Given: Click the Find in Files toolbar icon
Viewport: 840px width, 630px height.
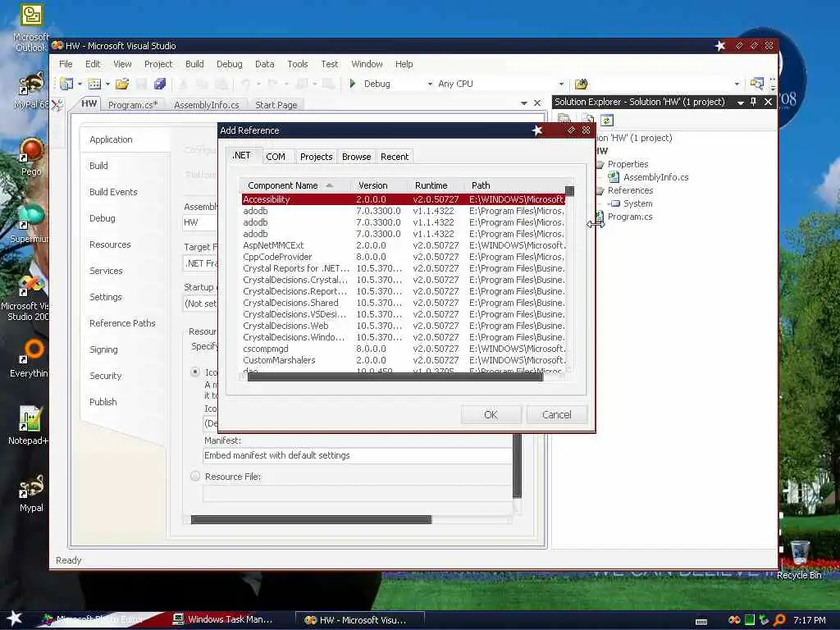Looking at the screenshot, I should coord(582,84).
